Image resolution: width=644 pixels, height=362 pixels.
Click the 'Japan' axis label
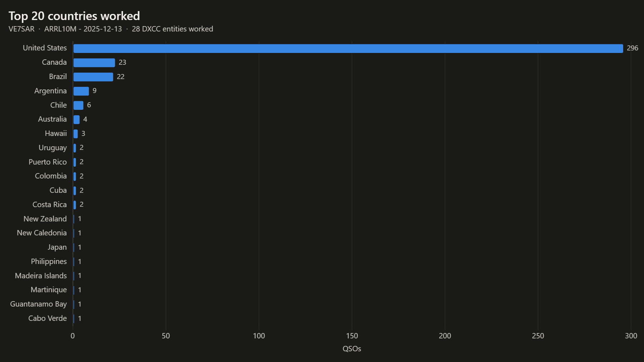pos(57,247)
